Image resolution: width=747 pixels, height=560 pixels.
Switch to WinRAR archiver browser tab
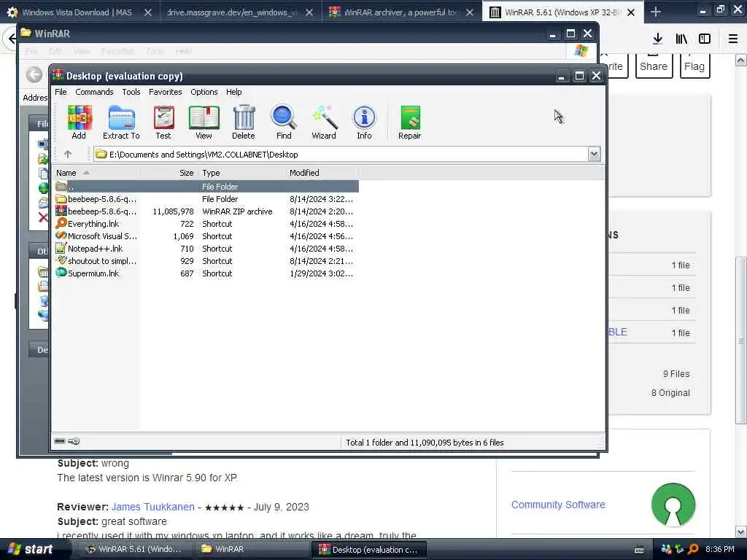pyautogui.click(x=401, y=12)
